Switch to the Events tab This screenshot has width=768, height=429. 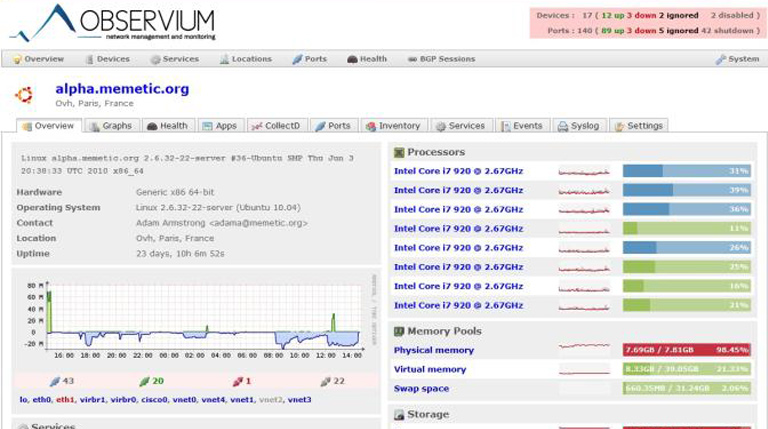point(523,126)
